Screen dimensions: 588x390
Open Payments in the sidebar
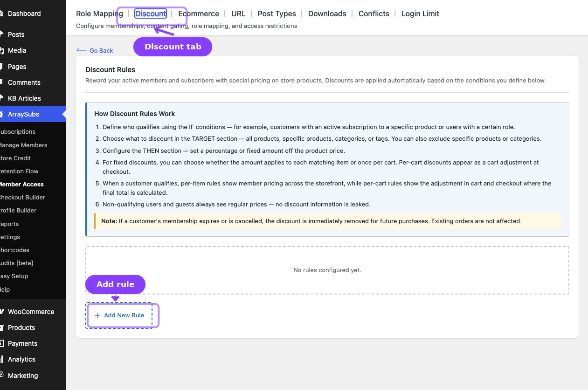33,343
